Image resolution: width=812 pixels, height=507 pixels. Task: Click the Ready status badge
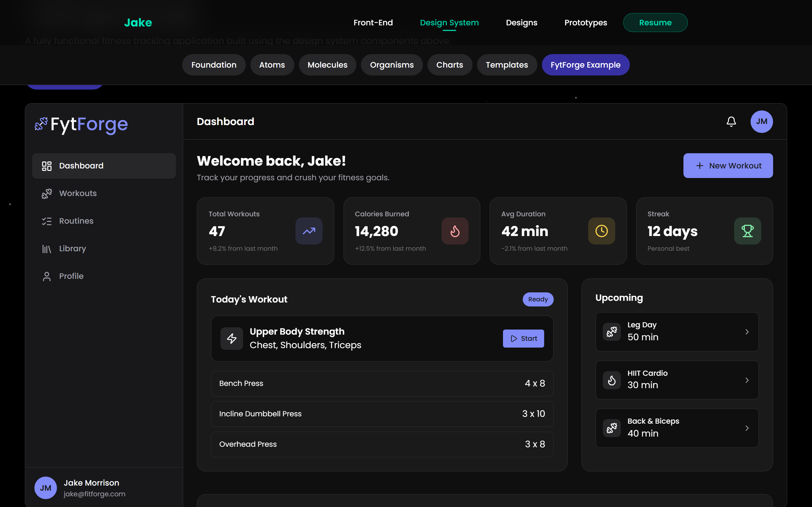tap(538, 299)
